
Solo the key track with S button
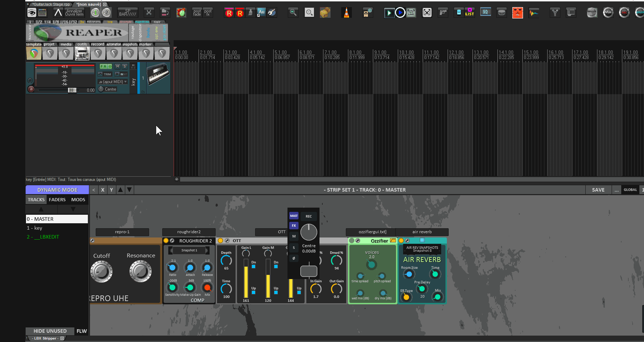click(125, 66)
